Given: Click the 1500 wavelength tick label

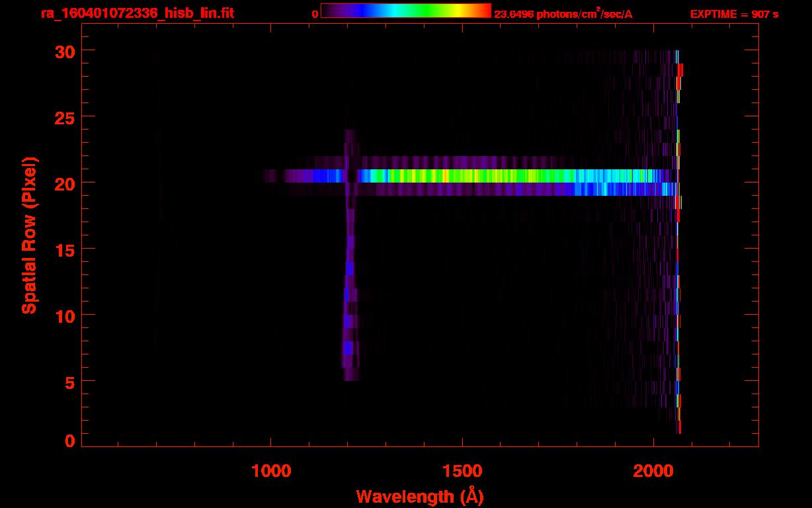Looking at the screenshot, I should [462, 471].
